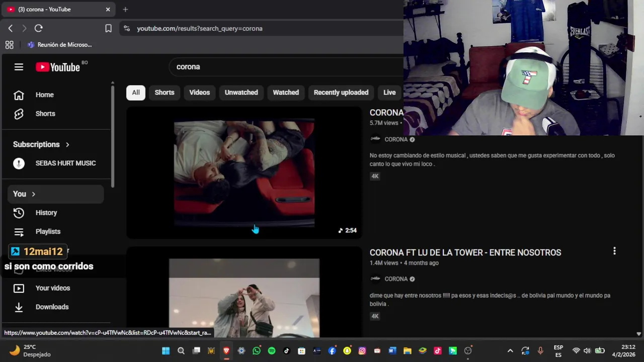The width and height of the screenshot is (644, 362).
Task: Switch the ESP input language indicator
Action: pos(558,351)
